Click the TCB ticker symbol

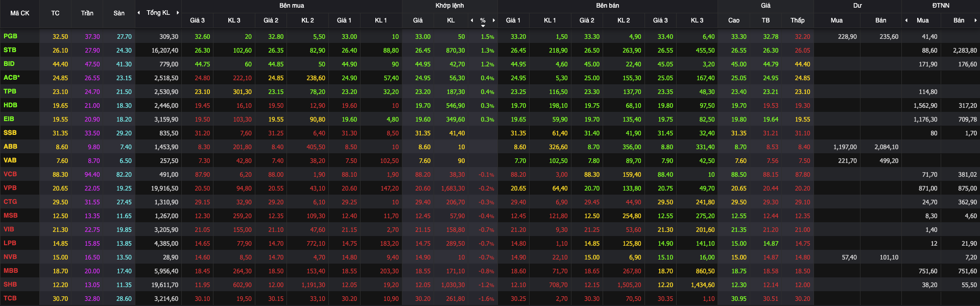(x=10, y=298)
